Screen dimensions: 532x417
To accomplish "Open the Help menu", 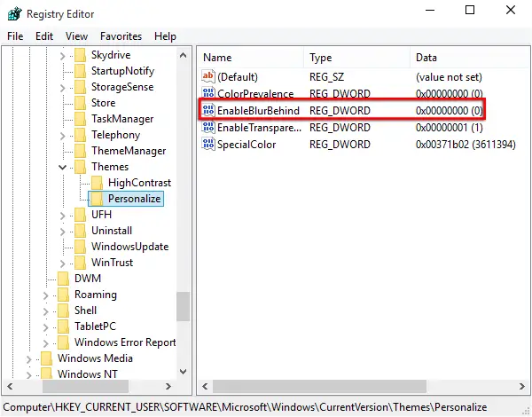I will coord(165,36).
